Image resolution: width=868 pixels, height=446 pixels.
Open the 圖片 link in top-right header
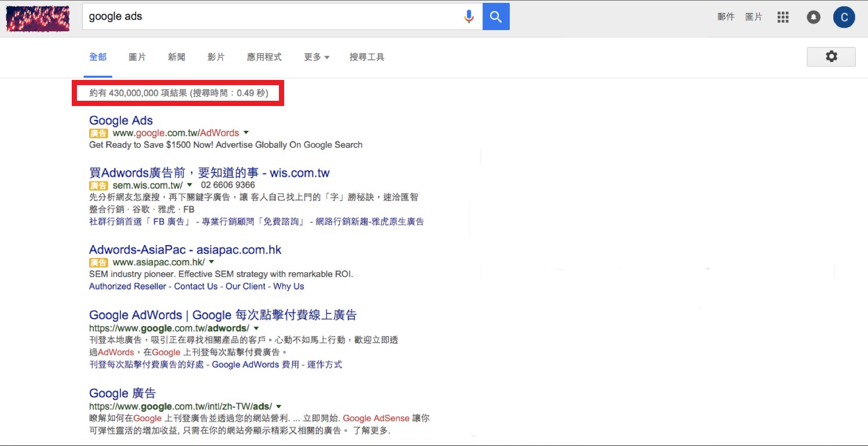753,17
